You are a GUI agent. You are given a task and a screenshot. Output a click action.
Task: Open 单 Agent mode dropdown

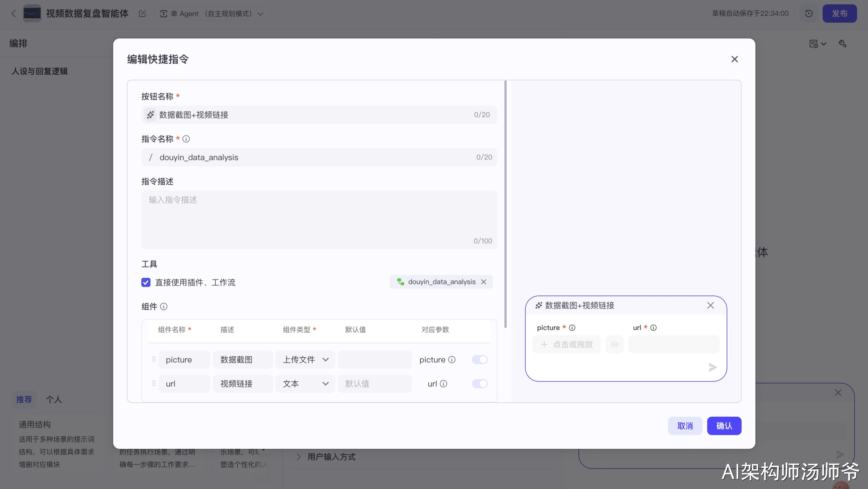click(x=212, y=14)
